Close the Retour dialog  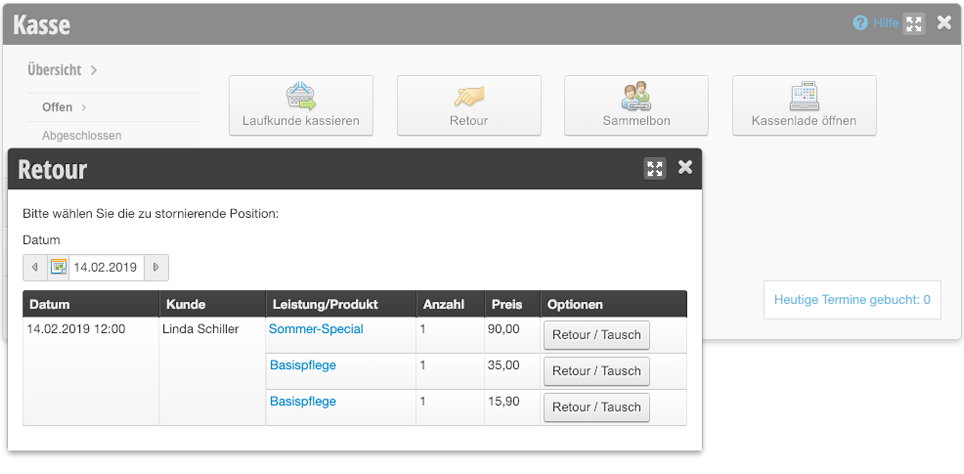[x=685, y=167]
